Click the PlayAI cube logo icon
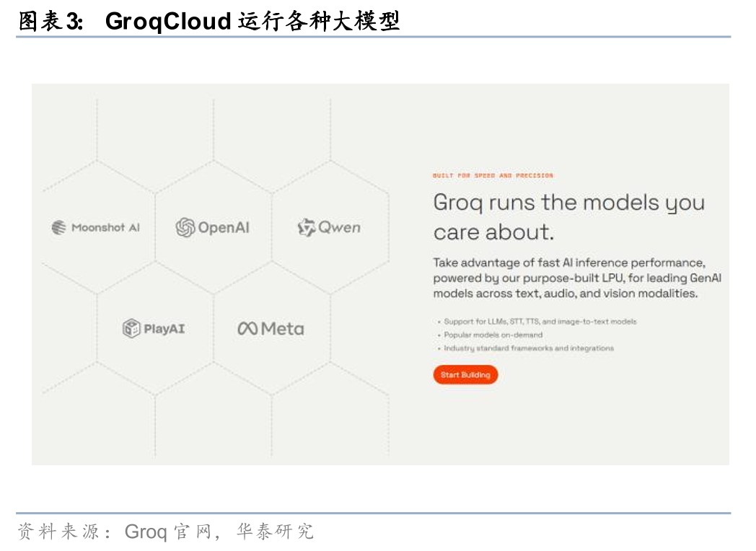Image resolution: width=756 pixels, height=551 pixels. pos(131,329)
